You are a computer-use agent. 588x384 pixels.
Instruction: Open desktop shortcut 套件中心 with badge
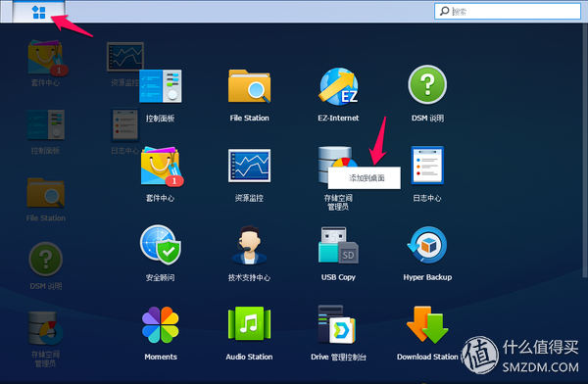point(47,58)
